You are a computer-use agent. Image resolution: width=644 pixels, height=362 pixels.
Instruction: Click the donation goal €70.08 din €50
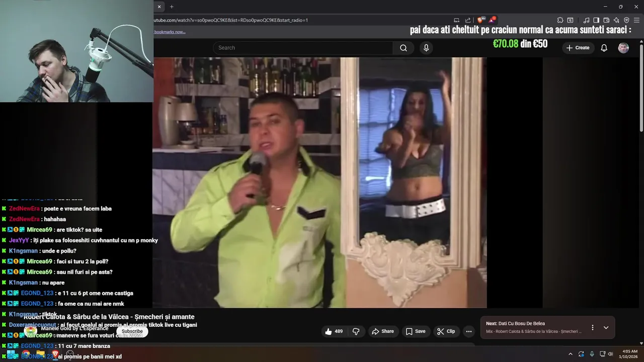[x=520, y=44]
